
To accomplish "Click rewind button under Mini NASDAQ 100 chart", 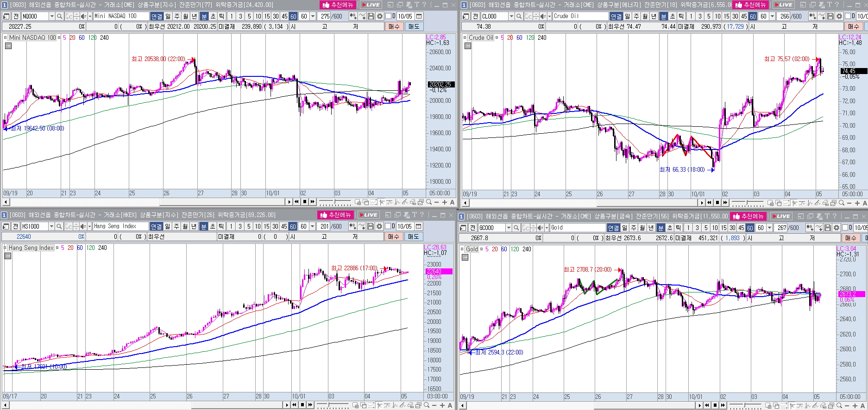I will pyautogui.click(x=296, y=202).
